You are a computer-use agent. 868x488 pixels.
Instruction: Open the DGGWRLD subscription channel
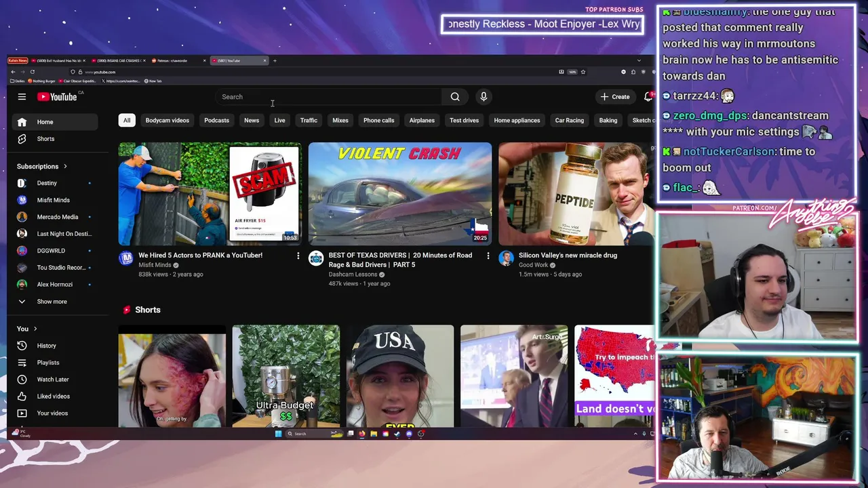click(55, 251)
